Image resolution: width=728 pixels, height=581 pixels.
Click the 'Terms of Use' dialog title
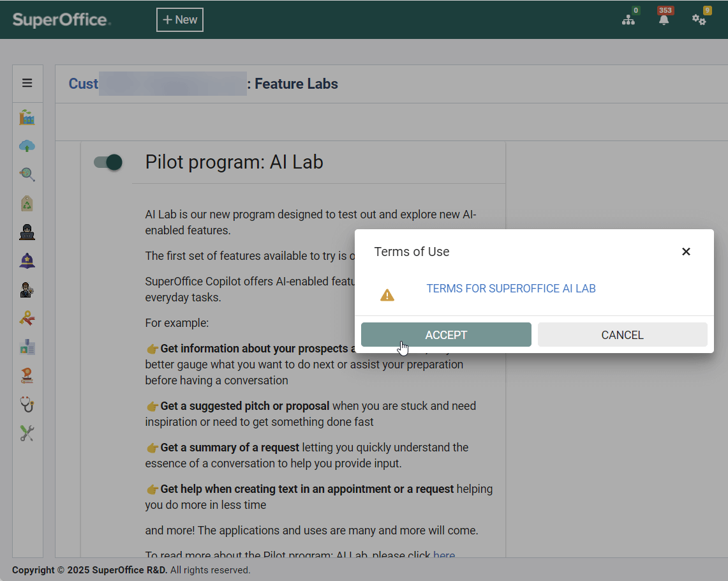pos(412,252)
